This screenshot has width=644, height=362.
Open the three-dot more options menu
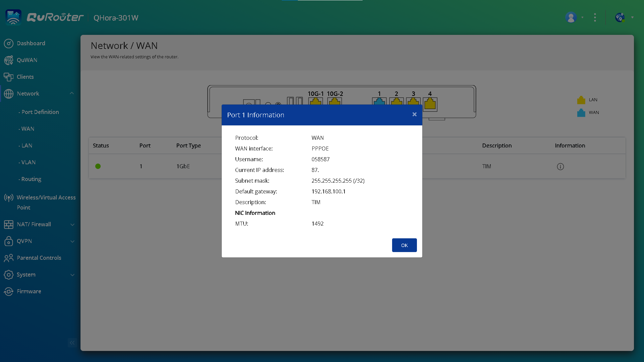tap(595, 17)
